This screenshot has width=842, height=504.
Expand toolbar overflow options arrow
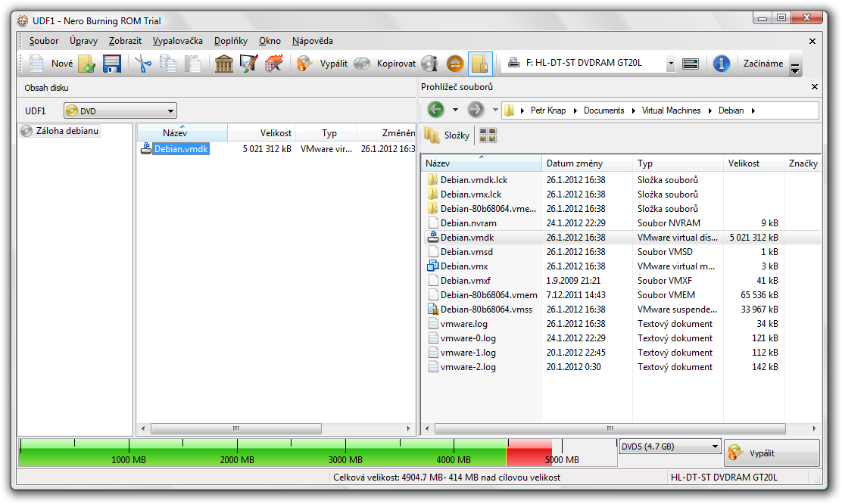(x=795, y=68)
